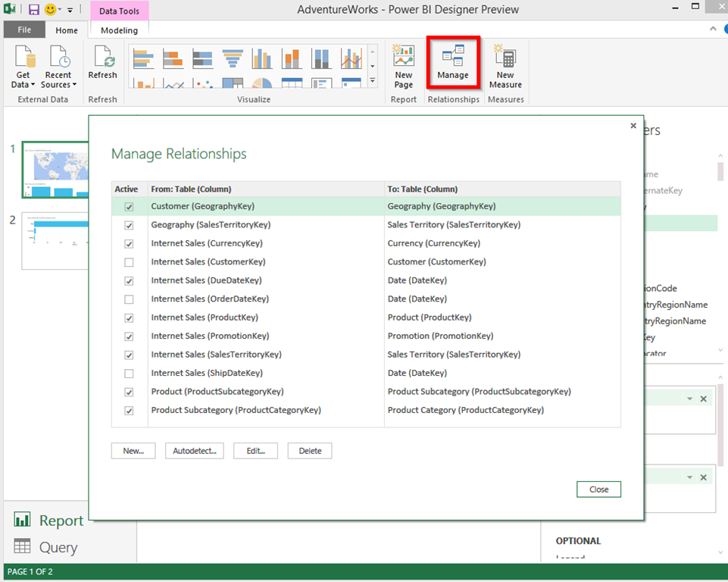Image resolution: width=728 pixels, height=582 pixels.
Task: Switch to the Modeling tab
Action: tap(120, 30)
